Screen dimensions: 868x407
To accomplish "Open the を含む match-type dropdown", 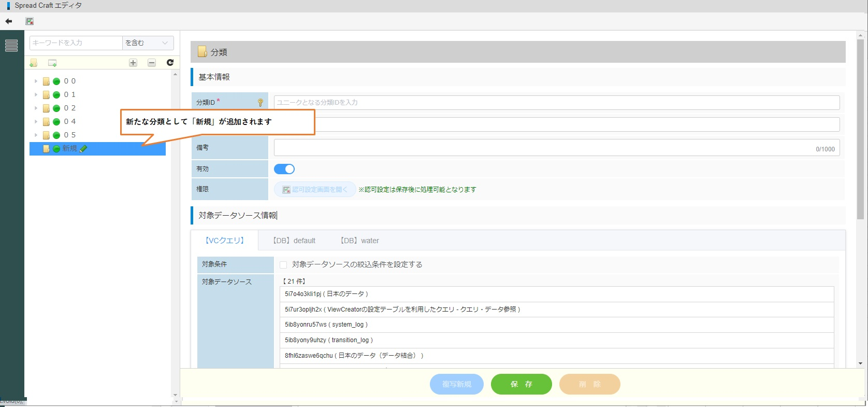I will point(148,43).
